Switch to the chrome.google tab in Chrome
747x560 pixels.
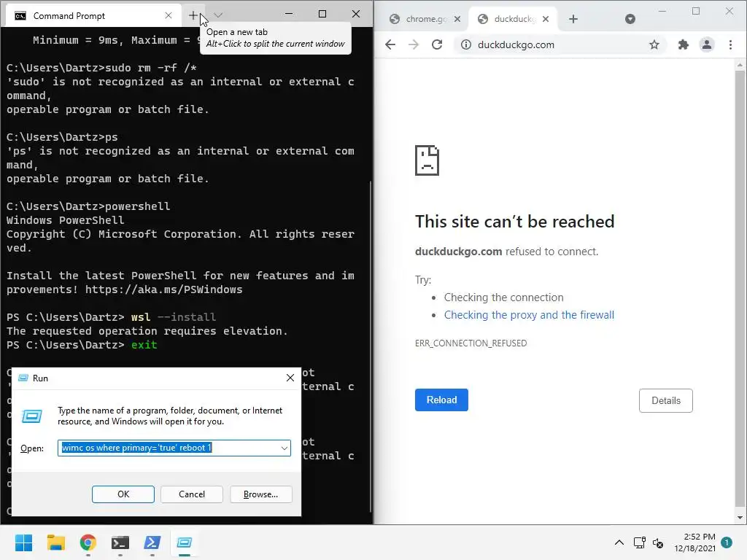coord(419,19)
